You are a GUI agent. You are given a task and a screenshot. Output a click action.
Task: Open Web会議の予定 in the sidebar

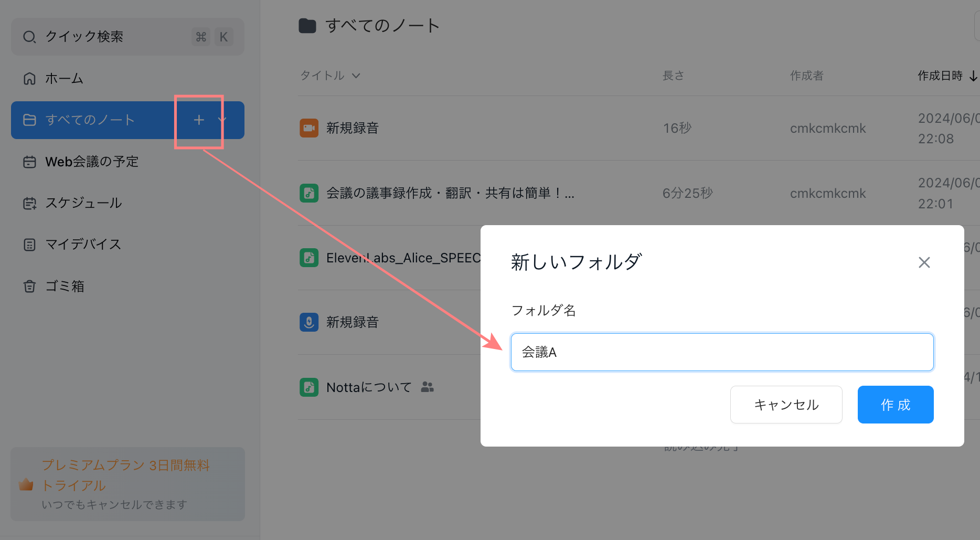(x=91, y=162)
